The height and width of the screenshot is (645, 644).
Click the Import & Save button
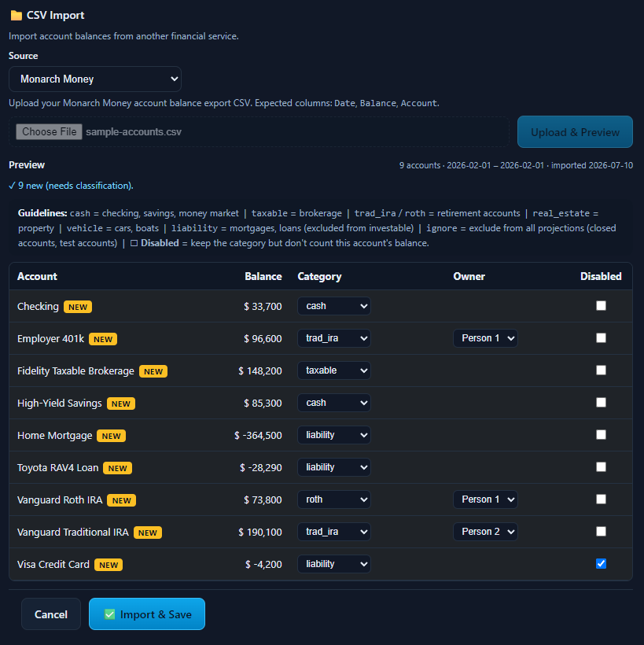coord(147,614)
